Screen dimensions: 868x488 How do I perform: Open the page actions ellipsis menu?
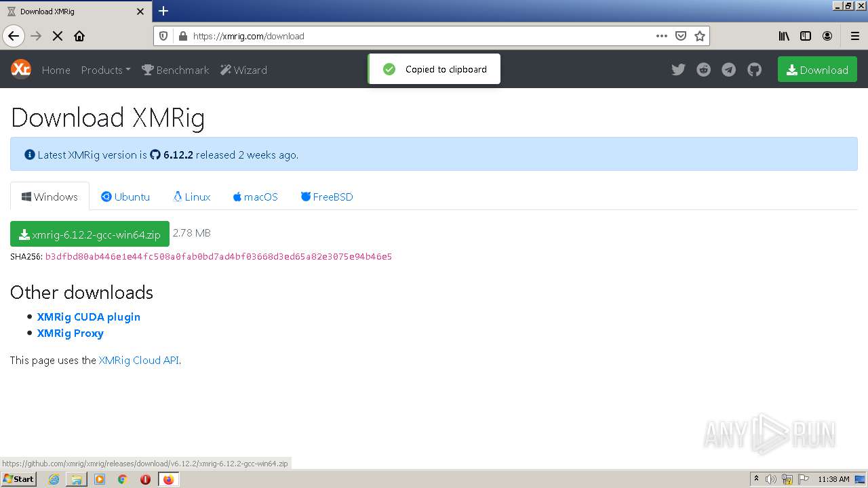(x=662, y=36)
